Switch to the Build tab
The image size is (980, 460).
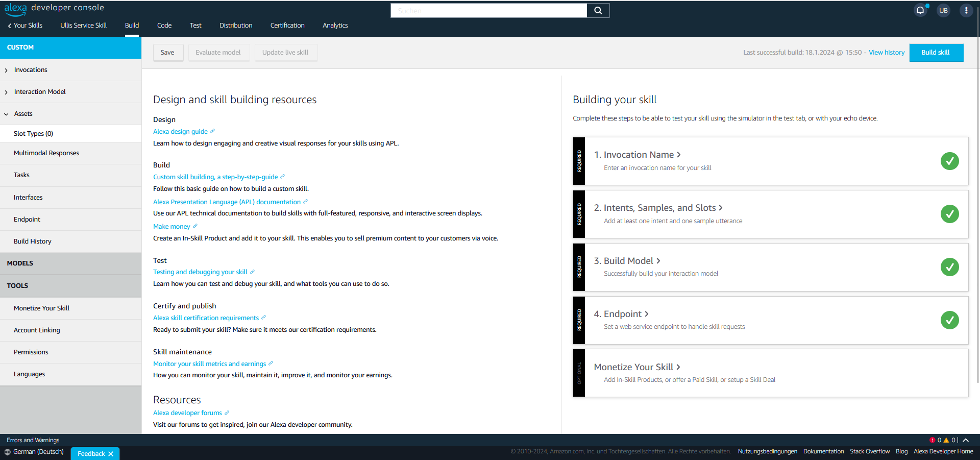(132, 26)
